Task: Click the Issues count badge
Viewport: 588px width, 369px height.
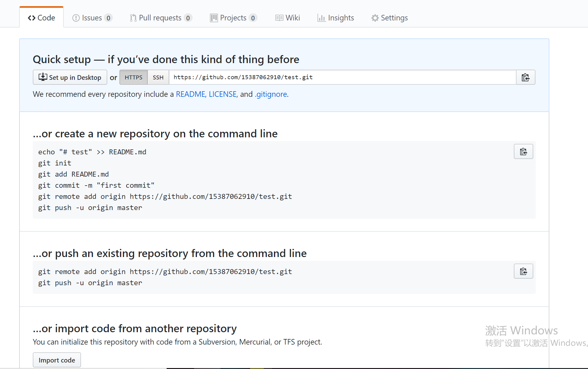Action: click(108, 18)
